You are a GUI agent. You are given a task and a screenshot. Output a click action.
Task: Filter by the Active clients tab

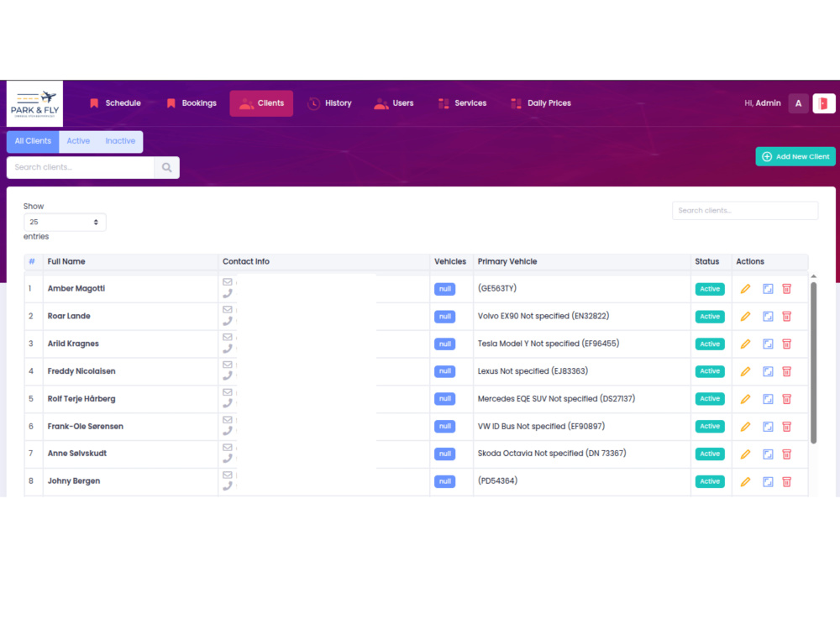coord(78,141)
